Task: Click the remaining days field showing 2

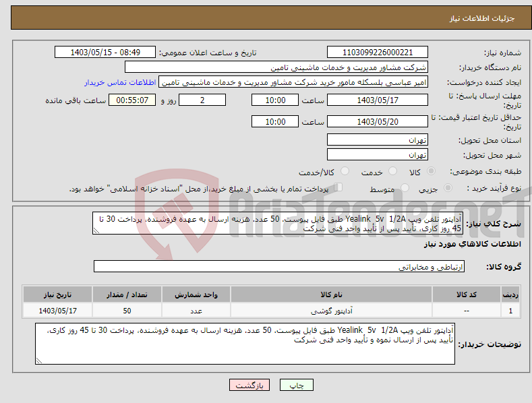Action: 202,100
